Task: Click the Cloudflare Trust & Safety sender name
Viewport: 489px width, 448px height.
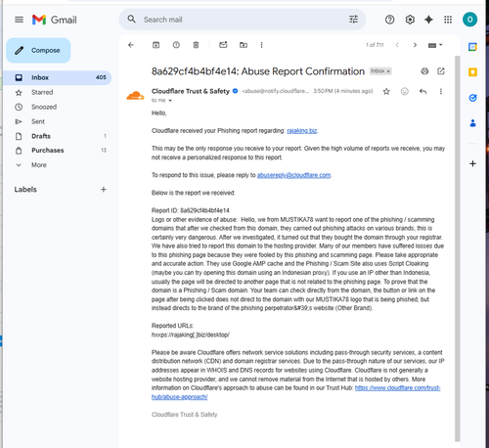Action: point(191,91)
